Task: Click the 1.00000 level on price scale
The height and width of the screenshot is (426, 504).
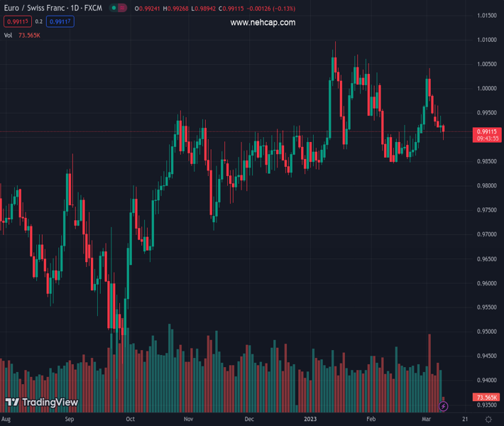Action: click(x=487, y=89)
